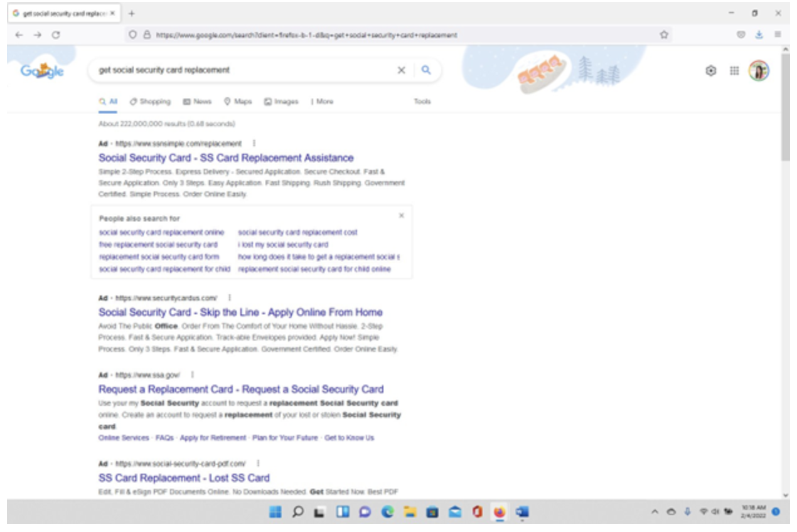
Task: Switch to the Images tab
Action: (281, 102)
